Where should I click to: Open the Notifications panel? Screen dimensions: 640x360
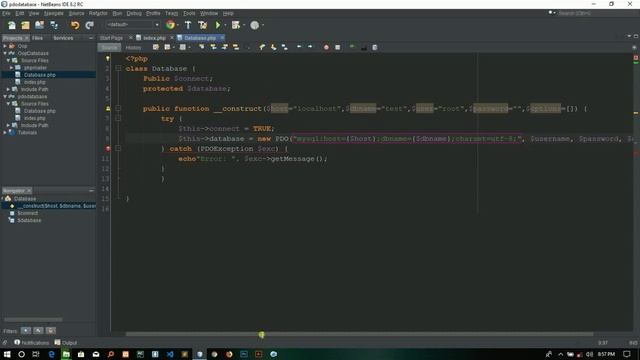point(31,343)
